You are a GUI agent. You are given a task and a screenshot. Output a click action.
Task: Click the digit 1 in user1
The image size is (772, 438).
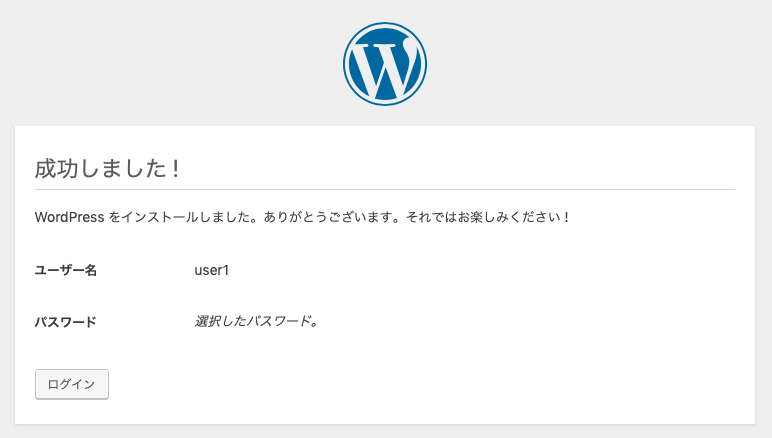(x=226, y=270)
